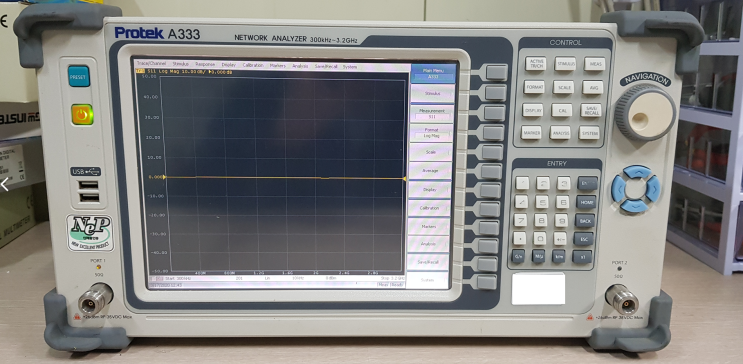Click the upper USB port
This screenshot has height=364, width=743.
pos(89,185)
